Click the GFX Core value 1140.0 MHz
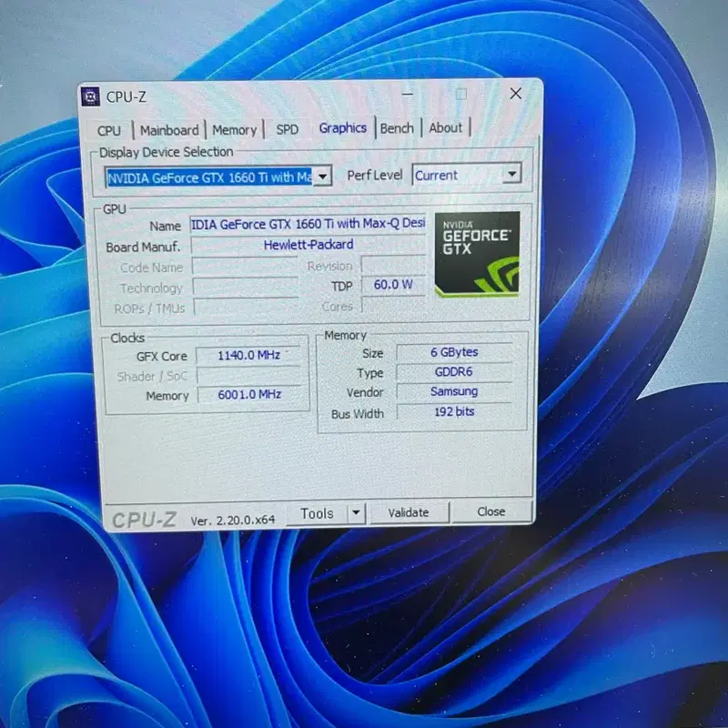Viewport: 728px width, 728px height. coord(248,356)
